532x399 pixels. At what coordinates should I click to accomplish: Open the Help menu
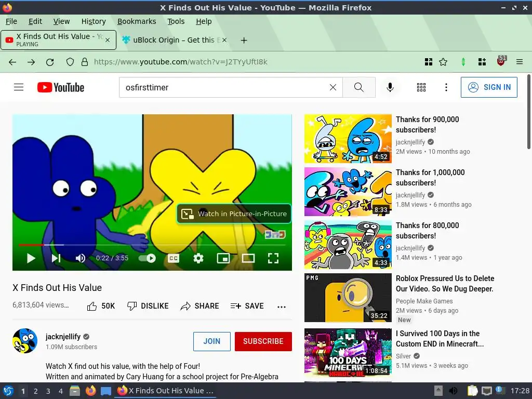coord(204,21)
